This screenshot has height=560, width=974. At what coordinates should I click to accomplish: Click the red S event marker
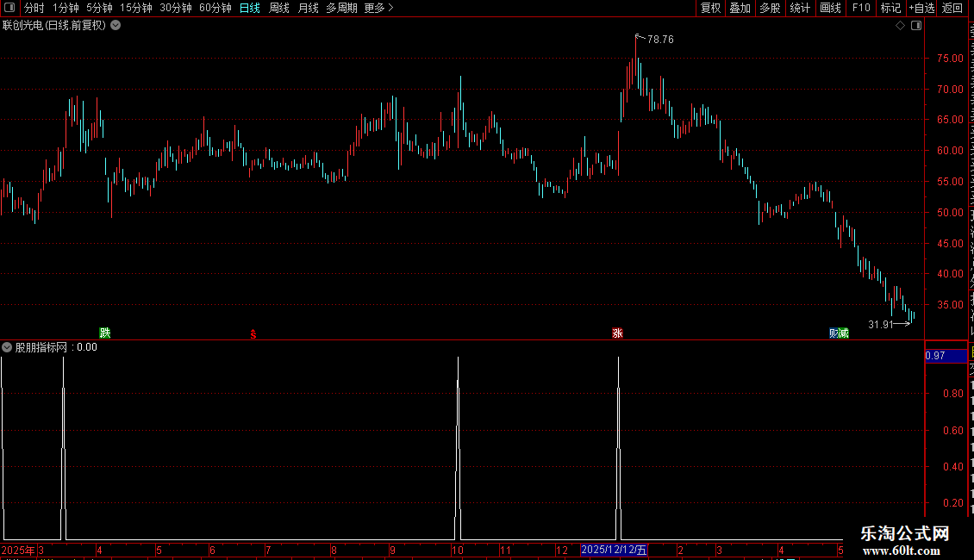coord(253,334)
